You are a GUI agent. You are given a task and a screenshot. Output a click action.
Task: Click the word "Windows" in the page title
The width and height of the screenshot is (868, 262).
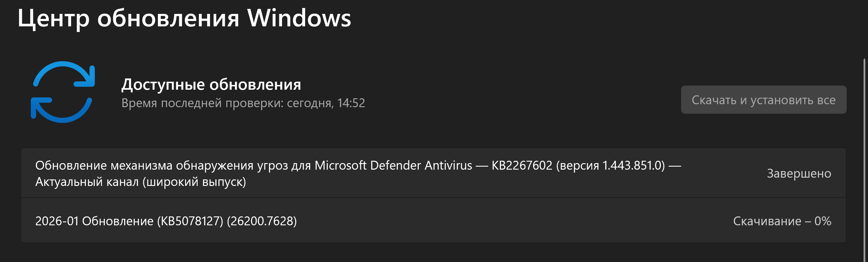click(x=299, y=18)
